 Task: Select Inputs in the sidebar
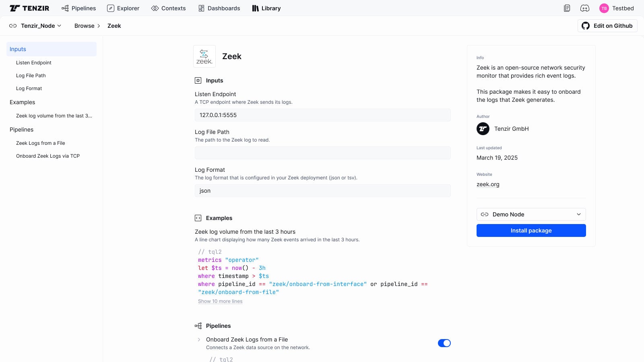pyautogui.click(x=52, y=49)
